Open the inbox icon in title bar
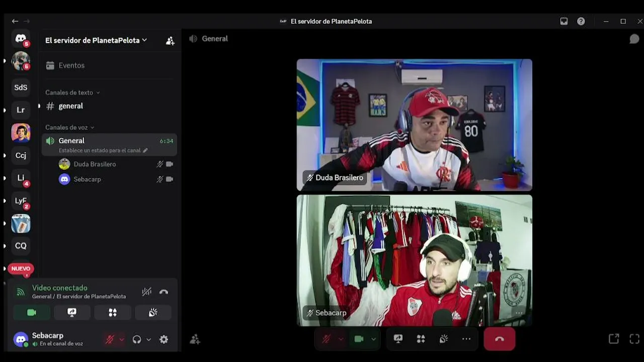 (564, 21)
